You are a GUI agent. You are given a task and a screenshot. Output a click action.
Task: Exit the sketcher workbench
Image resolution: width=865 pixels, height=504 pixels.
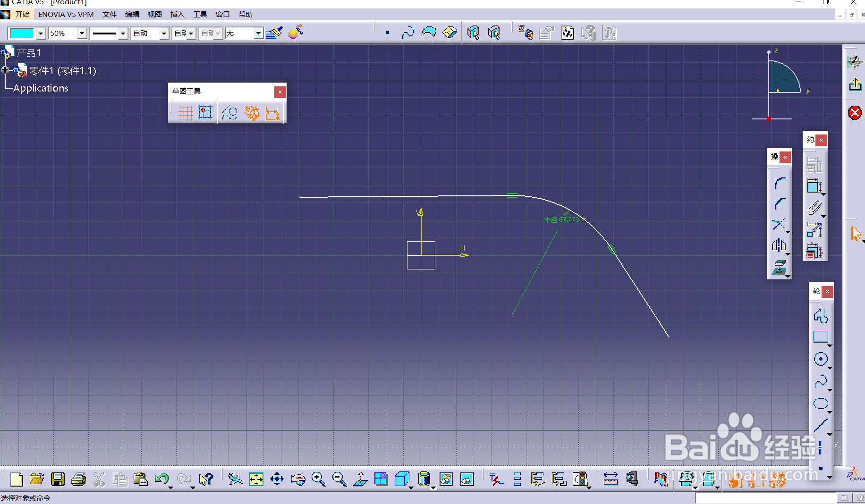(x=855, y=84)
